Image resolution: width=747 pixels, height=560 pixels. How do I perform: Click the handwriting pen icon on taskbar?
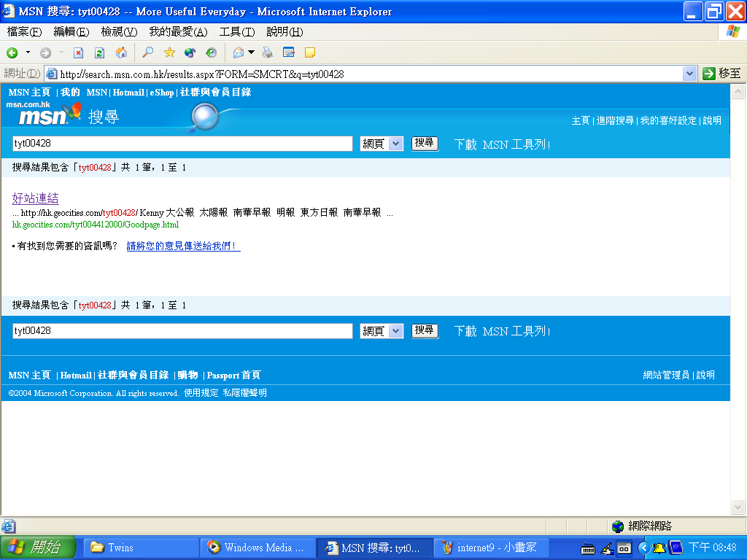[x=608, y=549]
